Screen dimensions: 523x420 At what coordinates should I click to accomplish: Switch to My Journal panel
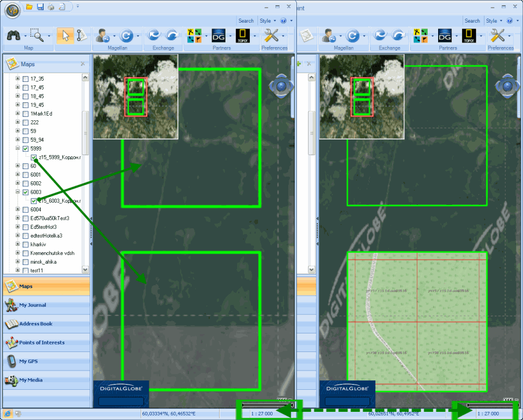(x=33, y=305)
